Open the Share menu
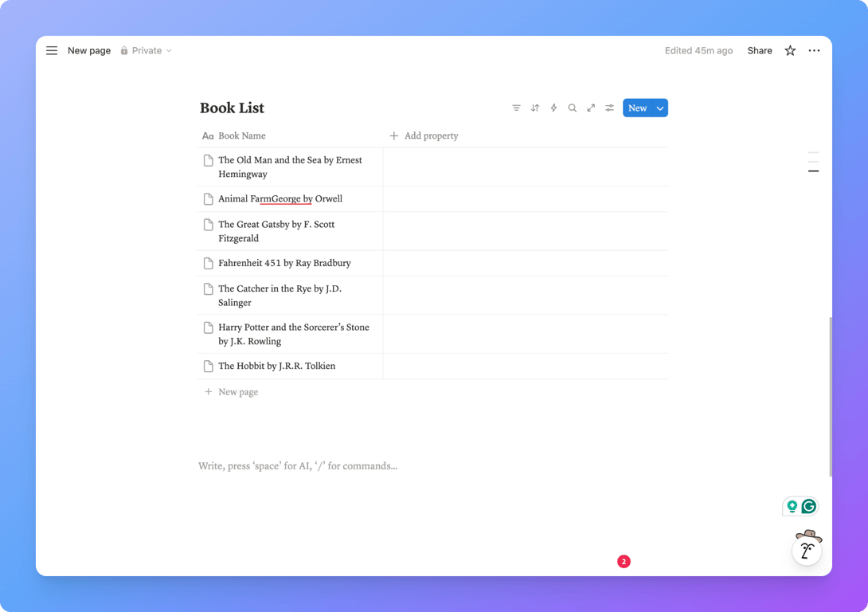The width and height of the screenshot is (868, 612). point(760,50)
